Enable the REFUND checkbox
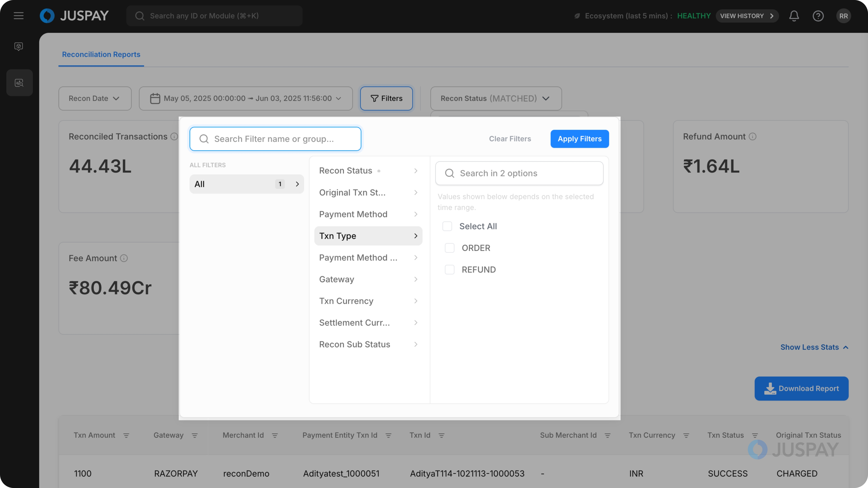Image resolution: width=868 pixels, height=488 pixels. 450,270
